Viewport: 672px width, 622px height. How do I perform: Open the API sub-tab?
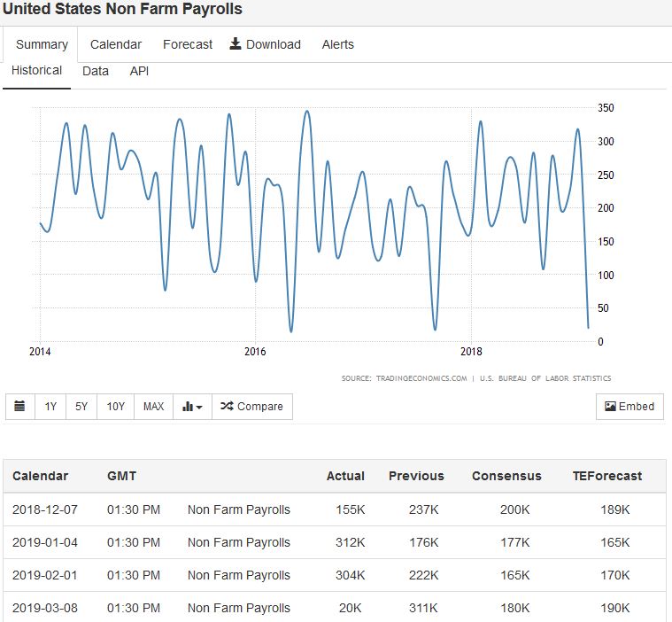point(139,71)
